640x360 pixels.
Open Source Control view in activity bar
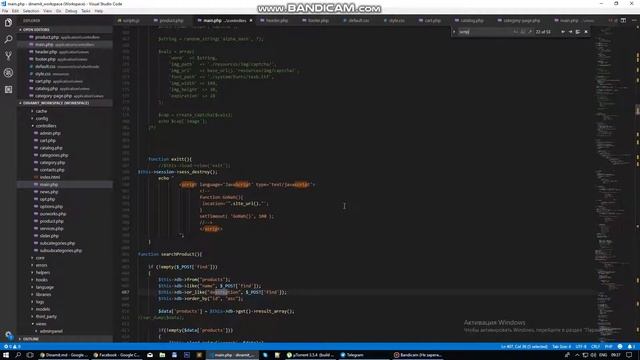click(x=8, y=56)
